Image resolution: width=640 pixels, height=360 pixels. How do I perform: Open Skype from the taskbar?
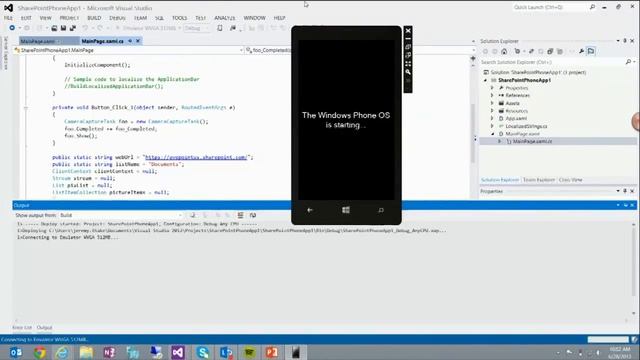(x=202, y=352)
